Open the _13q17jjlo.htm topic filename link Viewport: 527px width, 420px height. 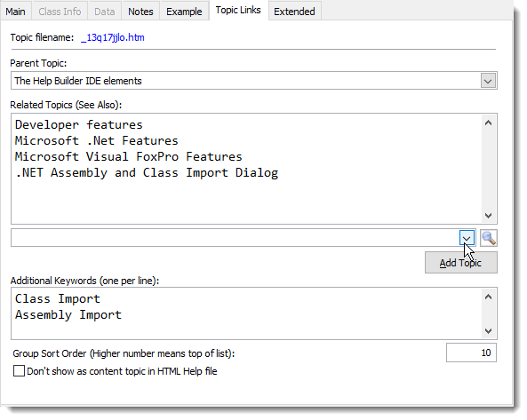[113, 37]
